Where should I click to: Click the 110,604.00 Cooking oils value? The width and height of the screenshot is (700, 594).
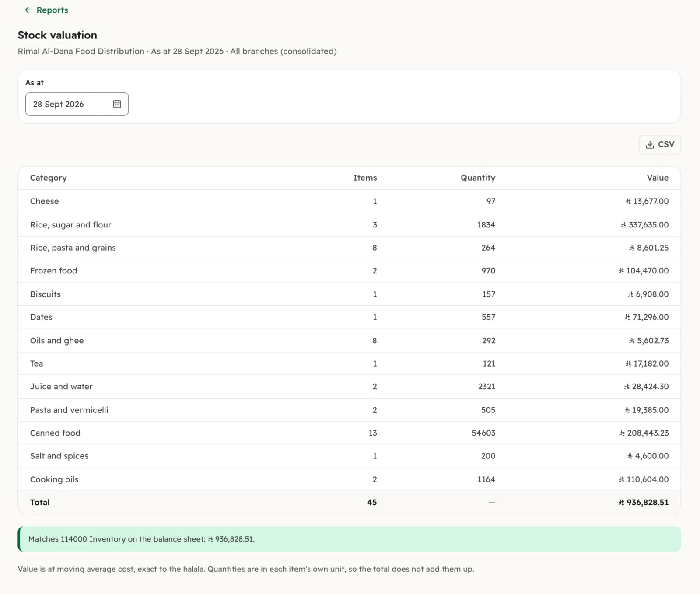(x=644, y=479)
